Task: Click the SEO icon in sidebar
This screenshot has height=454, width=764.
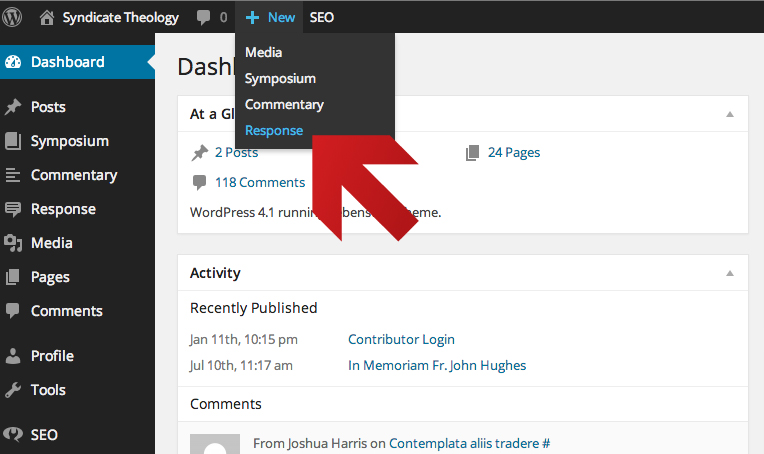Action: [x=13, y=435]
